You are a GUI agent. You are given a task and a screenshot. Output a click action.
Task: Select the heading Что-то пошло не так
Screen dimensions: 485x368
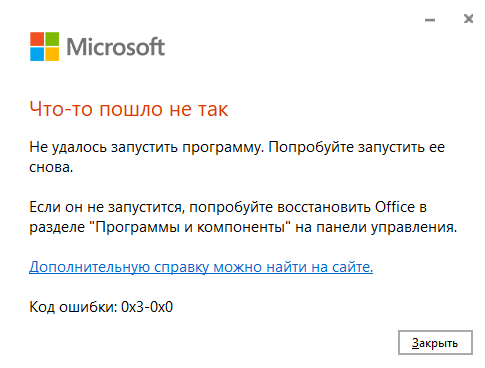[x=129, y=109]
